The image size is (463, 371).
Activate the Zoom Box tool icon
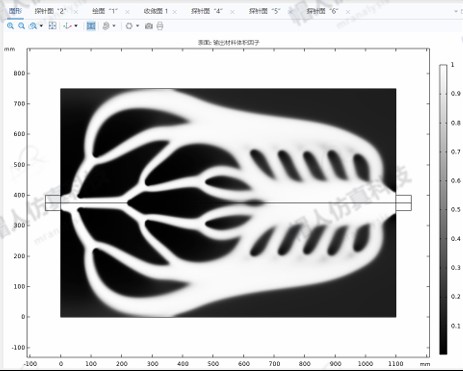tap(33, 26)
